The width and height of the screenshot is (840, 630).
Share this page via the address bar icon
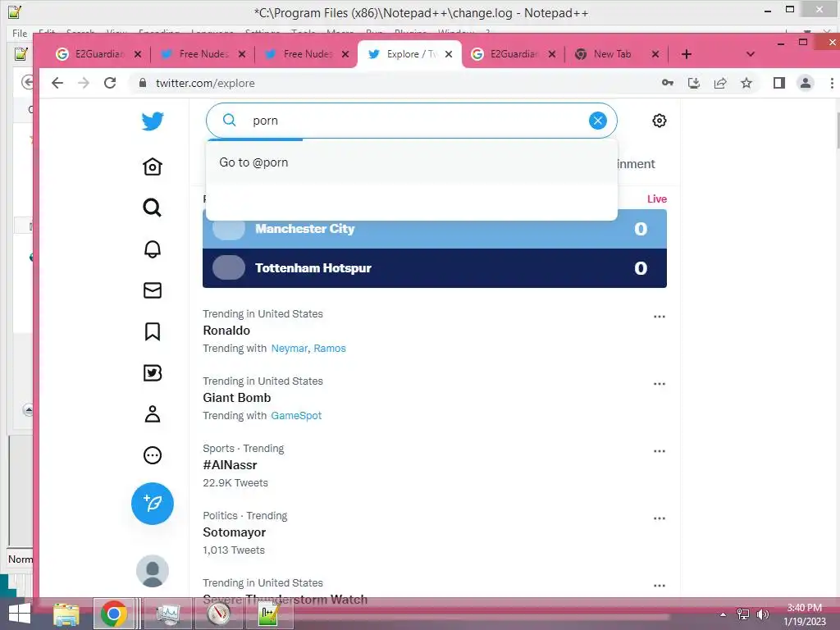coord(720,83)
